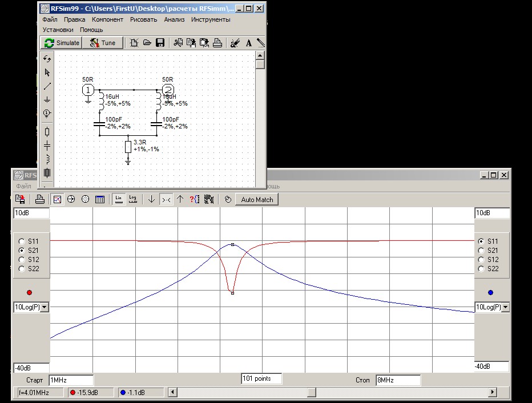The height and width of the screenshot is (403, 532).
Task: Select the ground symbol tool in sidebar
Action: click(47, 100)
